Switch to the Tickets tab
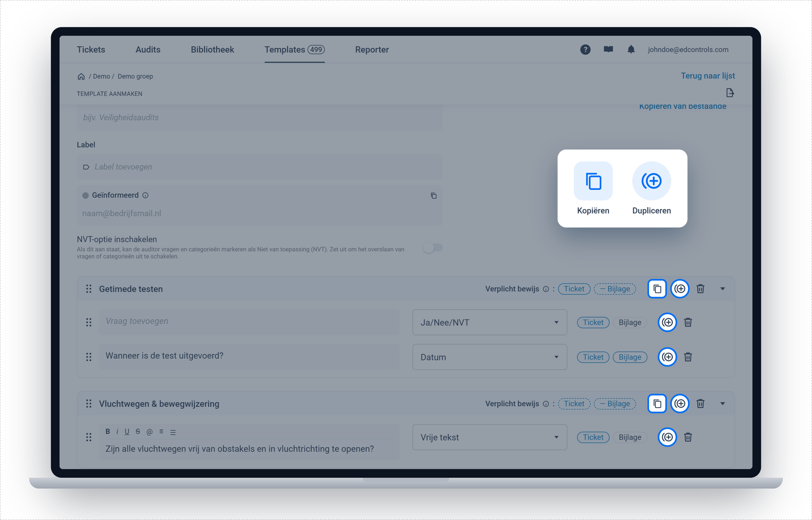The width and height of the screenshot is (812, 520). coord(91,50)
